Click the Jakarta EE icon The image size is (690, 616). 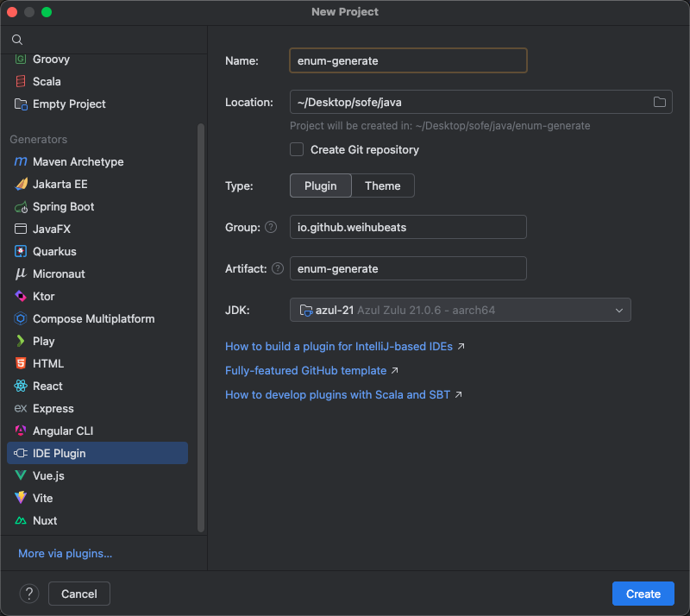click(20, 184)
